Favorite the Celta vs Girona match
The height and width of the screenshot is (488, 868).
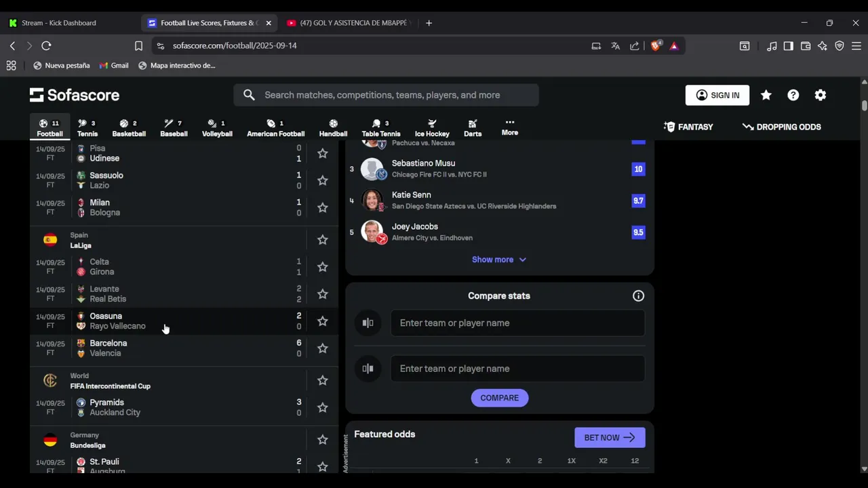click(x=323, y=267)
